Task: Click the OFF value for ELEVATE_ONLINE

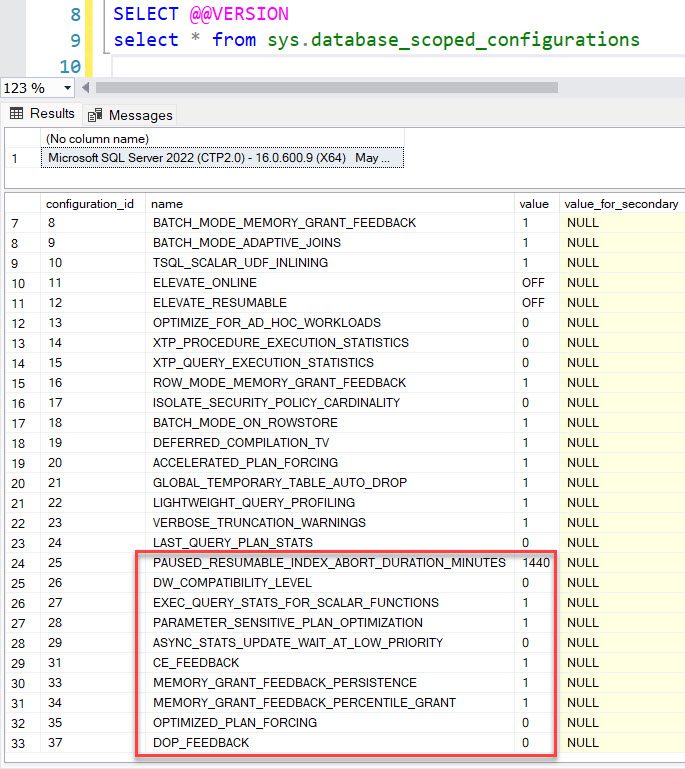Action: [x=536, y=283]
